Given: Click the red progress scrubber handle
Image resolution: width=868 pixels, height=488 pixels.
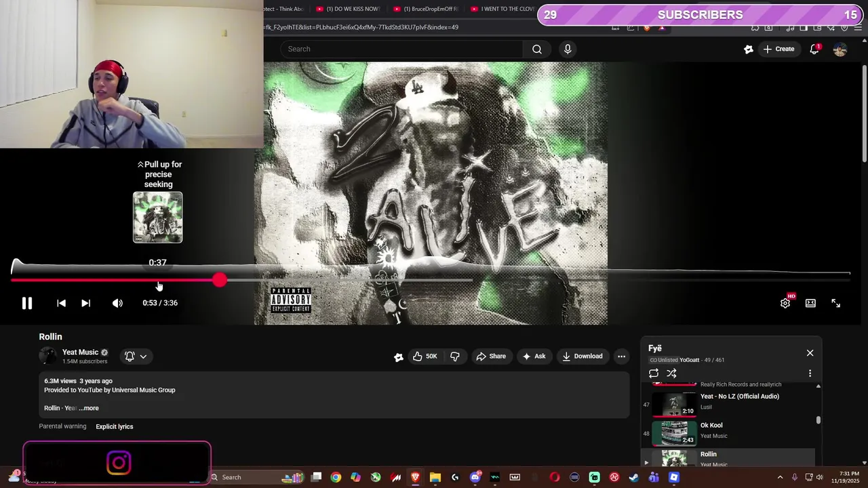Looking at the screenshot, I should (x=219, y=279).
